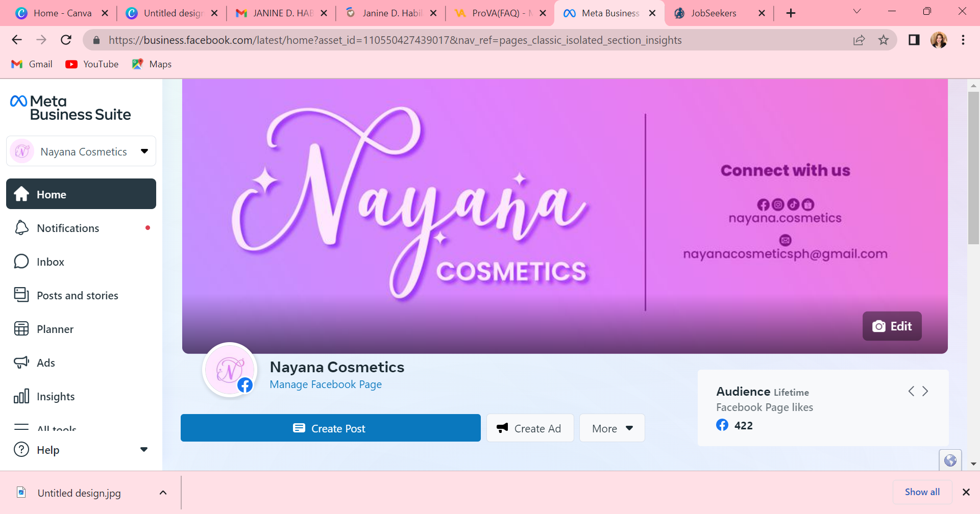Click the vertical page scrollbar thumb
980x514 pixels.
coord(973,168)
